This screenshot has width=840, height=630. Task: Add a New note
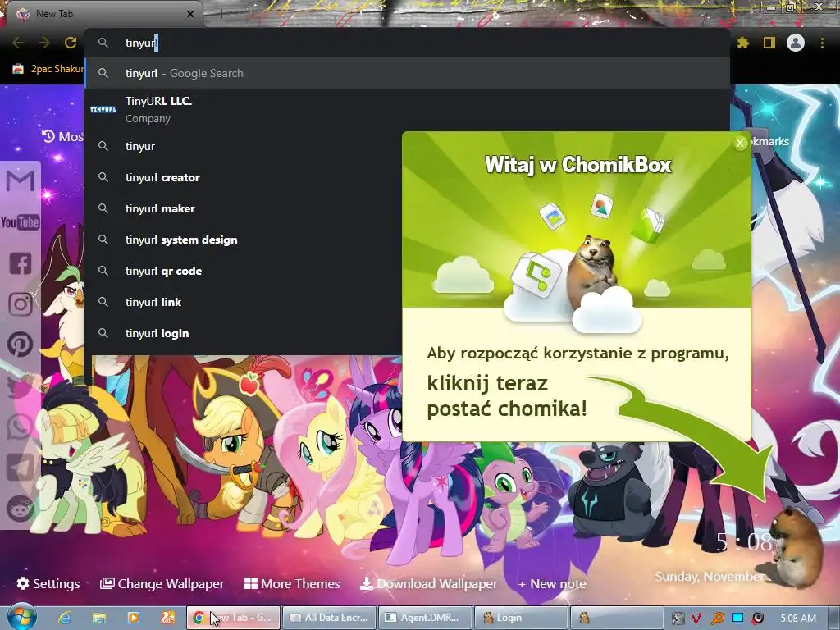[x=552, y=583]
